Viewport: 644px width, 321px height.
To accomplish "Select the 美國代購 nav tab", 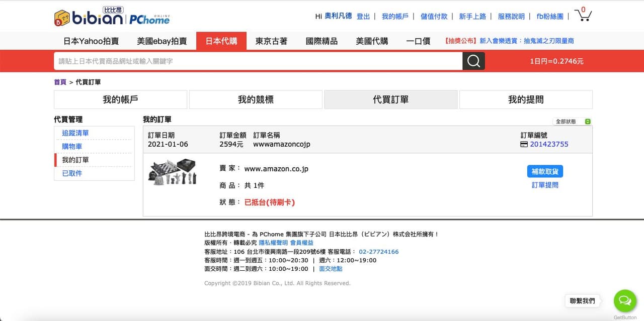I will (x=372, y=41).
